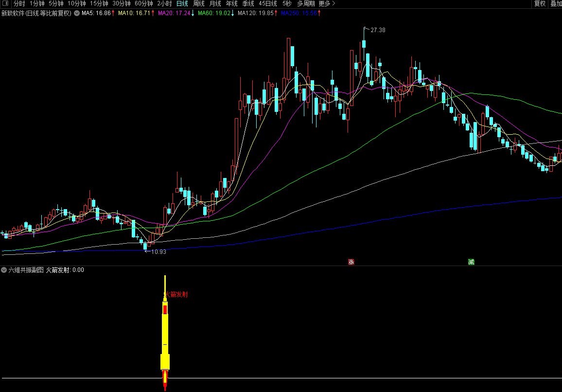Switch to 5分钟 period
This screenshot has width=562, height=392.
click(x=56, y=3)
